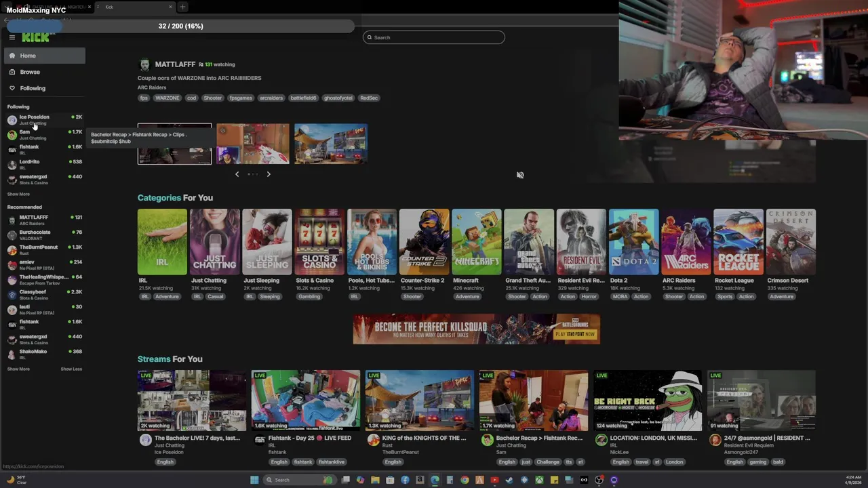Open Xbox app from taskbar

539,480
